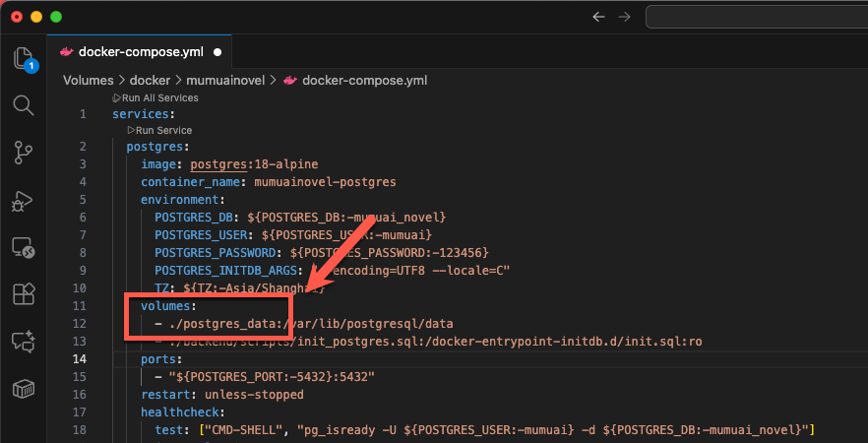Focus the command center search box
This screenshot has width=868, height=443.
point(756,17)
